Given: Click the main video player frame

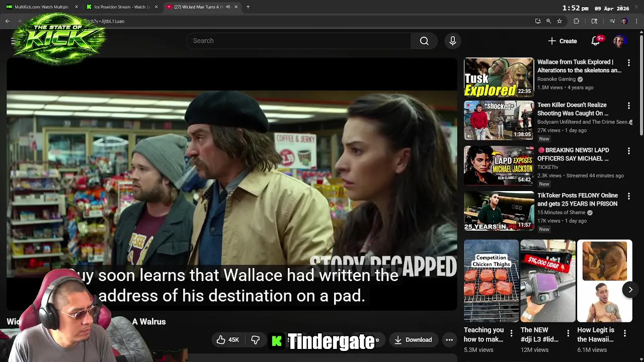Looking at the screenshot, I should [232, 184].
